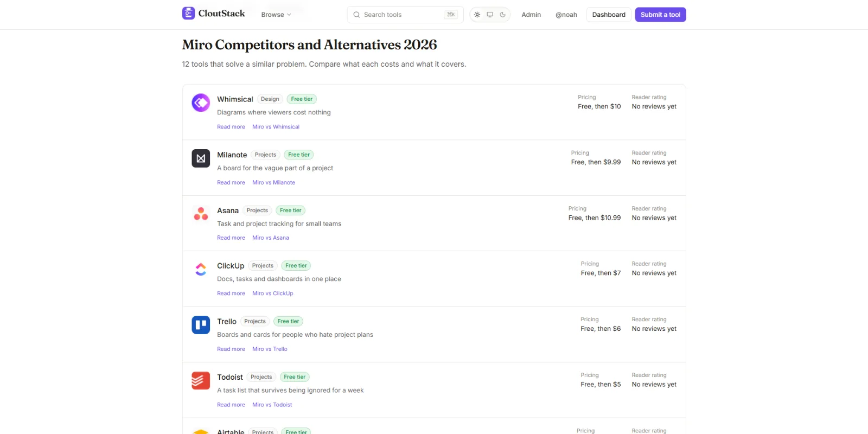
Task: Switch to dark theme moon icon
Action: coord(503,15)
